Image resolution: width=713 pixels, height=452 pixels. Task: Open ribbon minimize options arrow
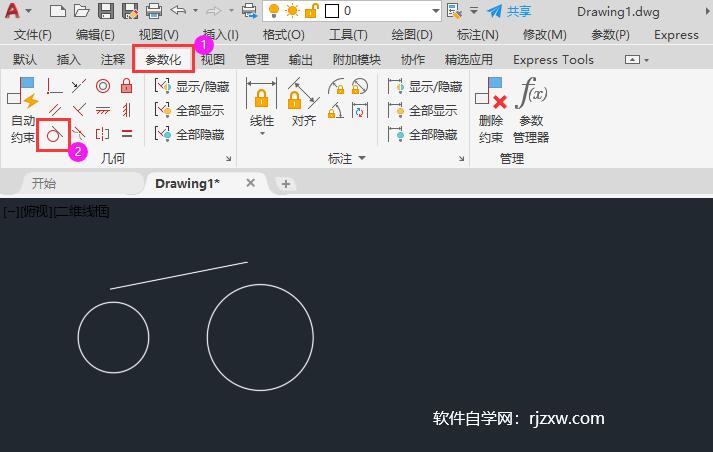646,60
